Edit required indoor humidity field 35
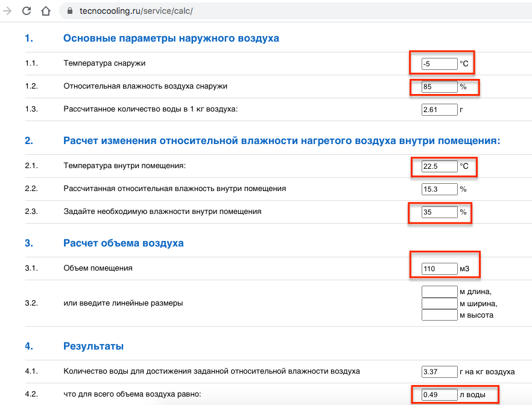This screenshot has height=405, width=532. coord(439,212)
